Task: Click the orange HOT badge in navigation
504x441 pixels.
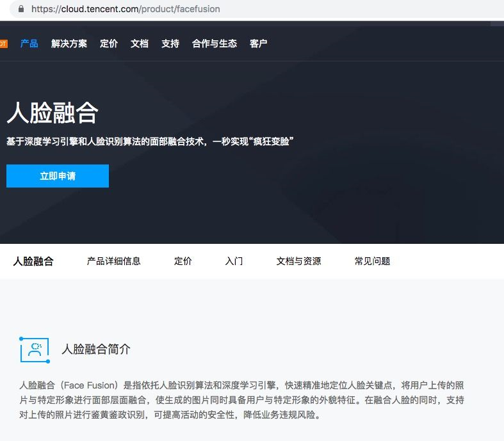Action: 3,44
